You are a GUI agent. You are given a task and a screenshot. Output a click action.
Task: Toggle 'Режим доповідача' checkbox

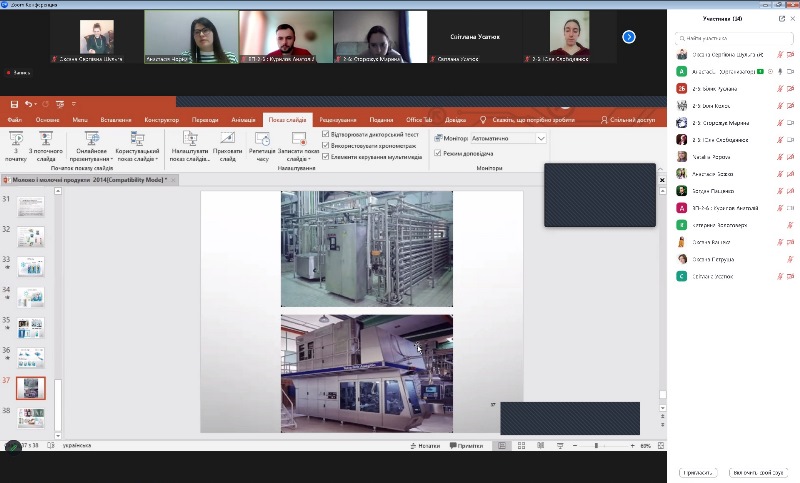coord(436,152)
